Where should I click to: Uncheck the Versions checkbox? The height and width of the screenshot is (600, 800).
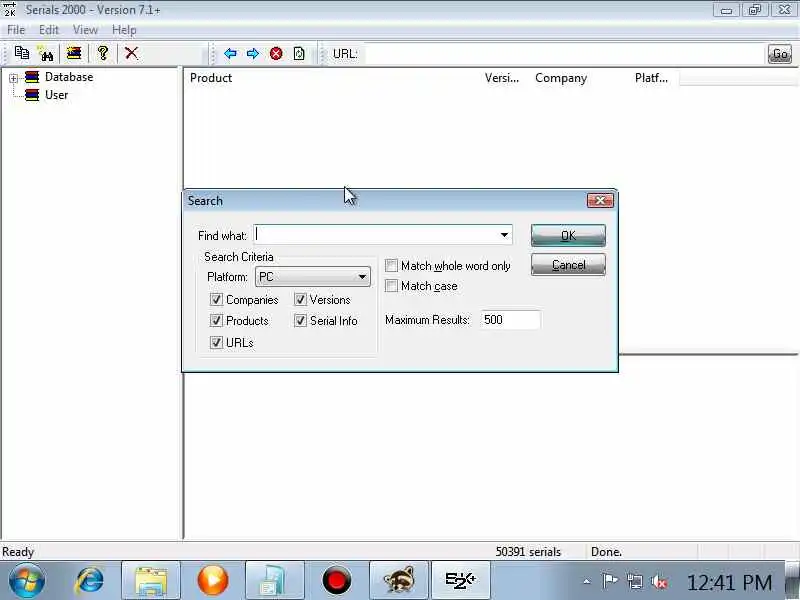300,299
